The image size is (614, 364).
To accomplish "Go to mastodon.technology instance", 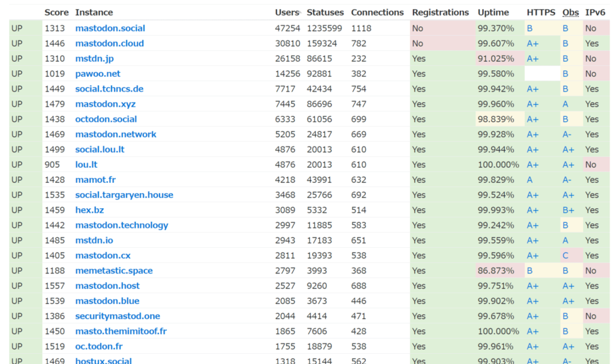I will [121, 225].
